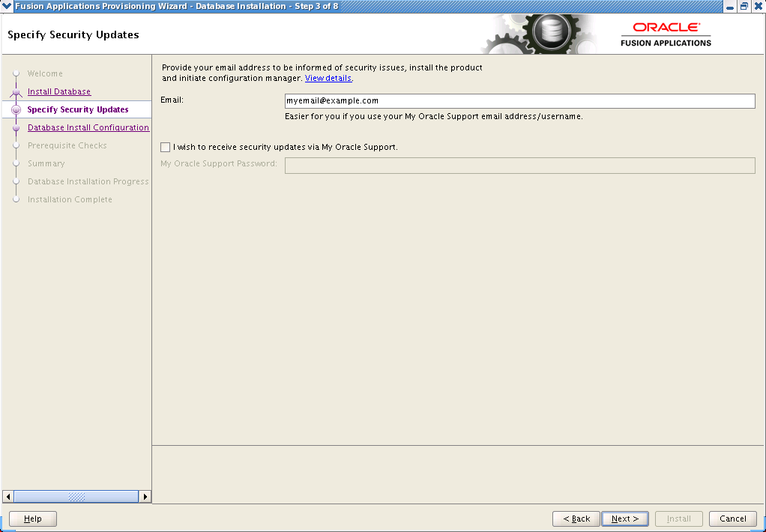
Task: Click the Welcome step marker dot
Action: tap(16, 73)
